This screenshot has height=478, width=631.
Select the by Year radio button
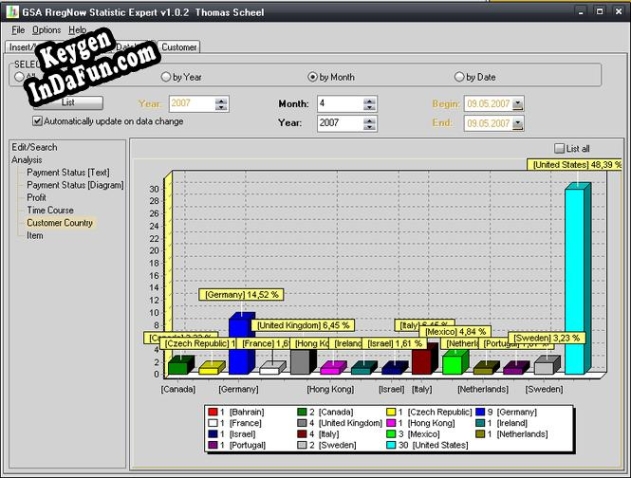pos(181,77)
